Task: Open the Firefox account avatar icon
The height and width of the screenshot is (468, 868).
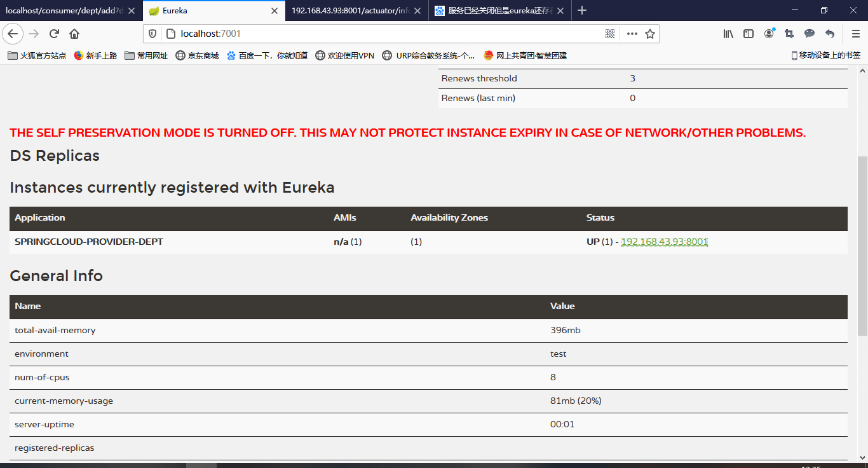Action: tap(769, 34)
